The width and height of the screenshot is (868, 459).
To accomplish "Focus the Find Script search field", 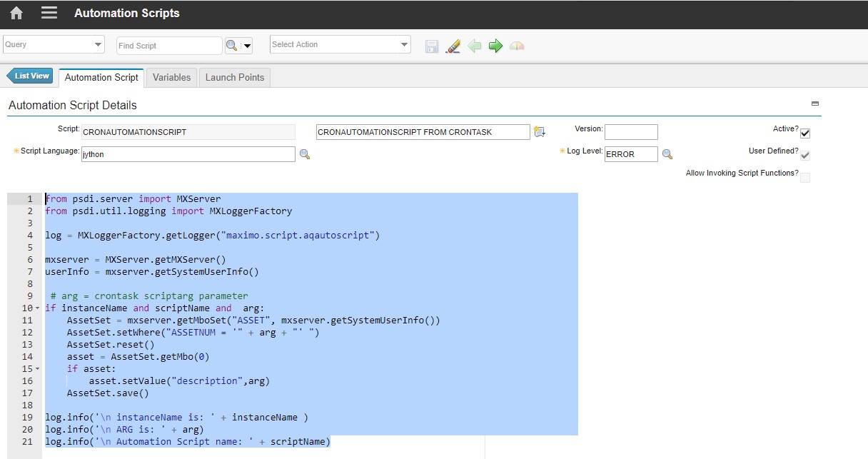I will [x=169, y=46].
